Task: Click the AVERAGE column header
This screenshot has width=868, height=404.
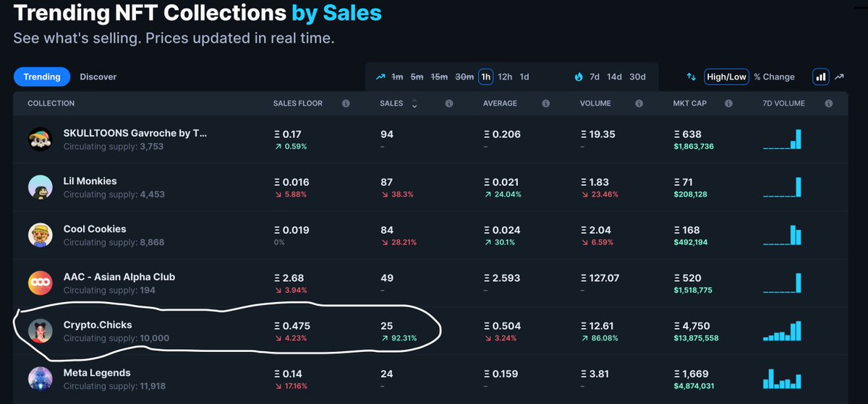Action: [500, 103]
